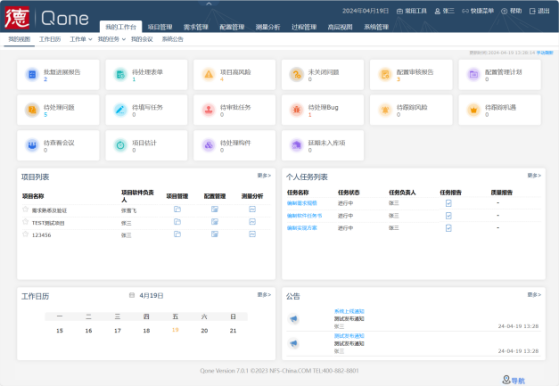Select the 系统公告 sub tab
Screen dimensions: 559x386
tap(173, 39)
